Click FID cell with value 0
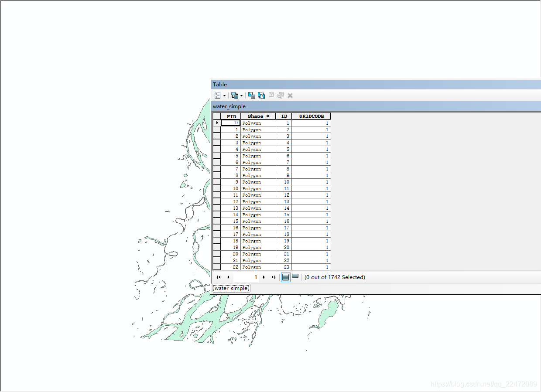 pyautogui.click(x=231, y=123)
